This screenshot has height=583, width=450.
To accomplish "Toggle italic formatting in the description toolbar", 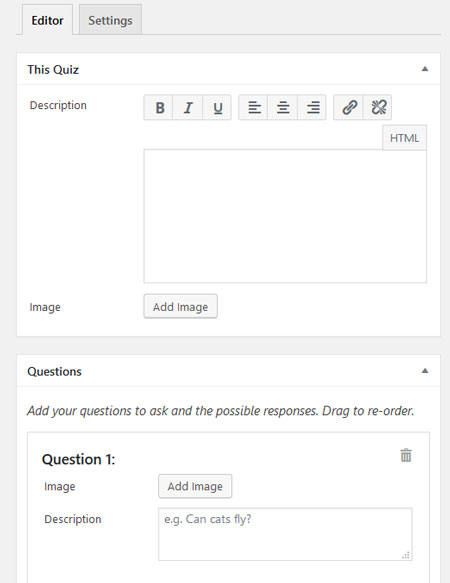I will (188, 107).
